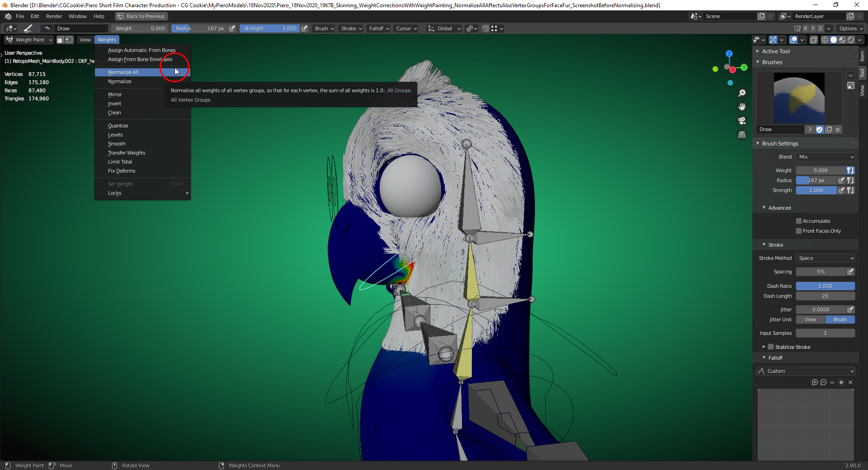Enable wireframe shading mode in viewport header

coord(825,40)
